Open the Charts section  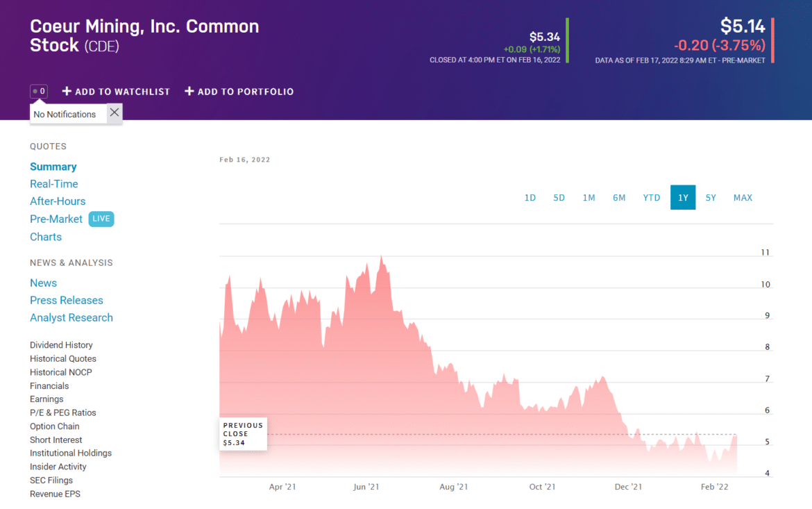coord(46,236)
